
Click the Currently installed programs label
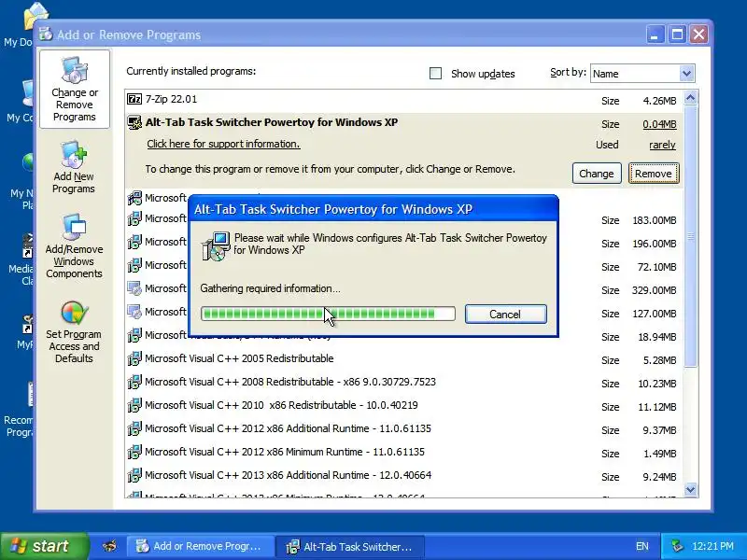(x=191, y=72)
